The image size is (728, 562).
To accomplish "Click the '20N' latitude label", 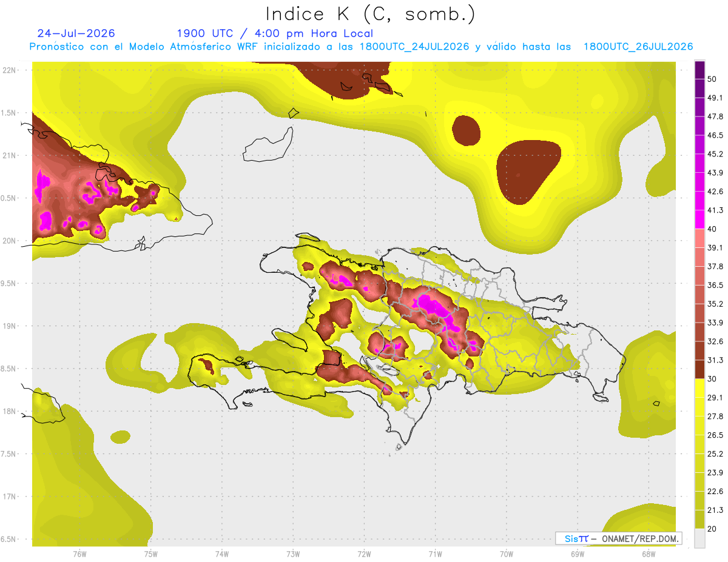I will [x=9, y=241].
